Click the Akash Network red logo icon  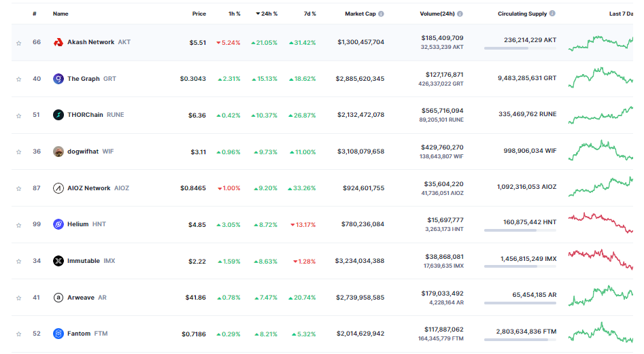pos(58,42)
